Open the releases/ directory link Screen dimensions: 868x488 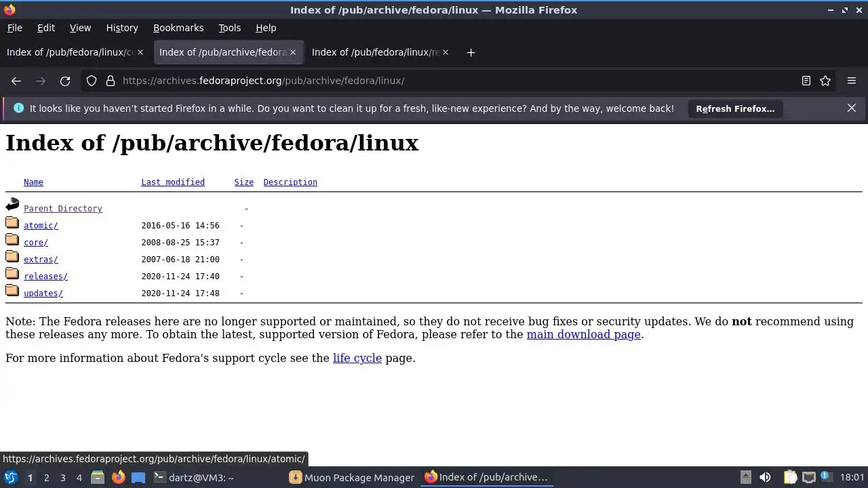45,277
